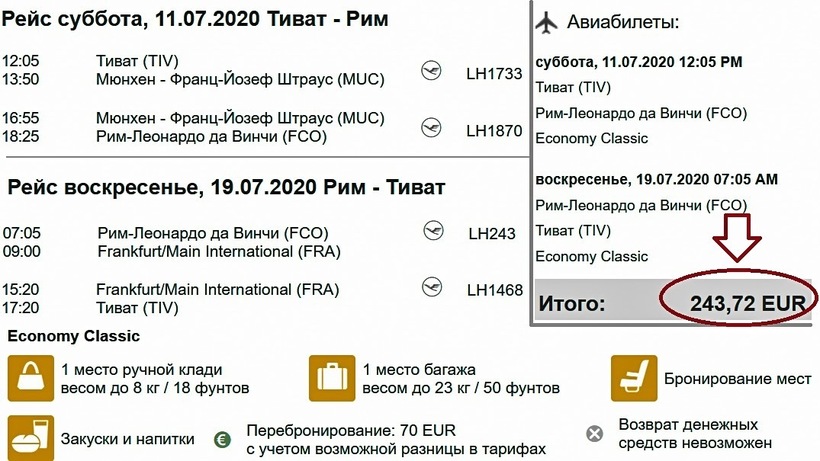This screenshot has height=461, width=820.
Task: Click flight number LH1468
Action: (x=495, y=290)
